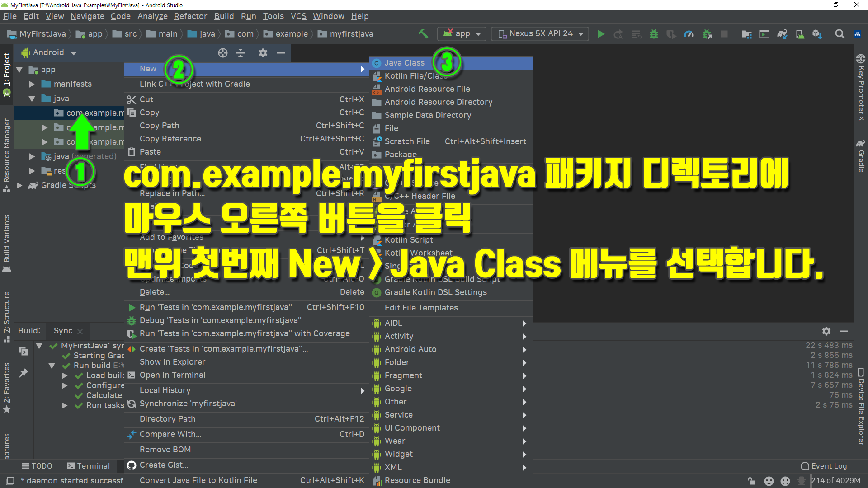Select Android Resource File menu entry
Image resolution: width=868 pixels, height=488 pixels.
[x=451, y=89]
